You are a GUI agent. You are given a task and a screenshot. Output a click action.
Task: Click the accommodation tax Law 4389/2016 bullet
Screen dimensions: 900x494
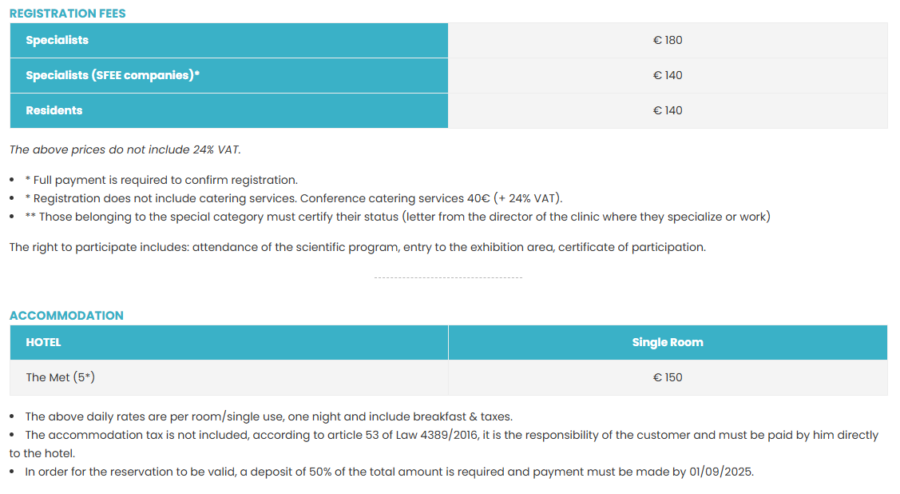444,444
